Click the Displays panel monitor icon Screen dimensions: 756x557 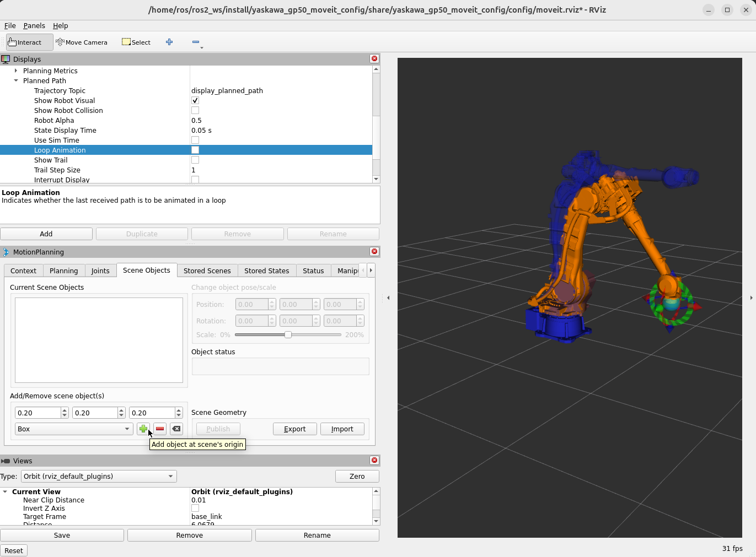(6, 59)
